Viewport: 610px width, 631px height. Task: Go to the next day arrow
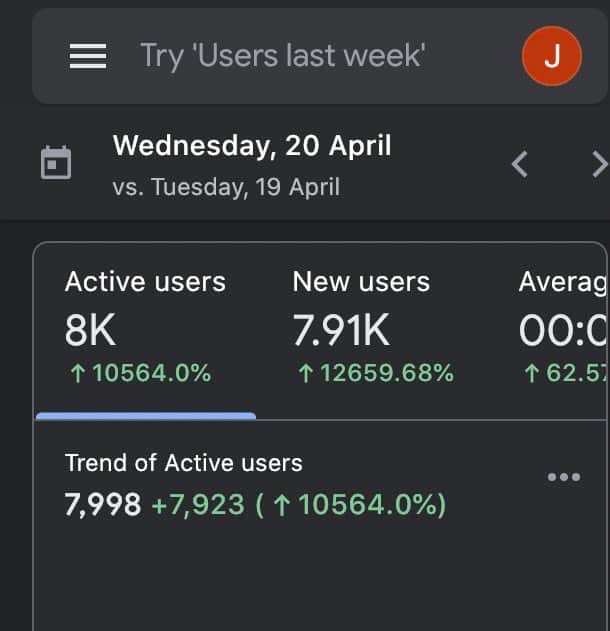pyautogui.click(x=600, y=164)
